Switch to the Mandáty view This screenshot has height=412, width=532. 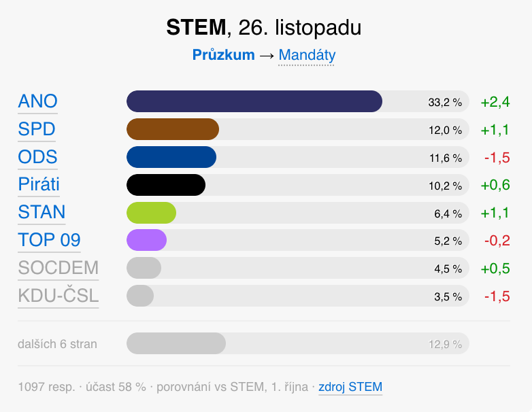[307, 55]
